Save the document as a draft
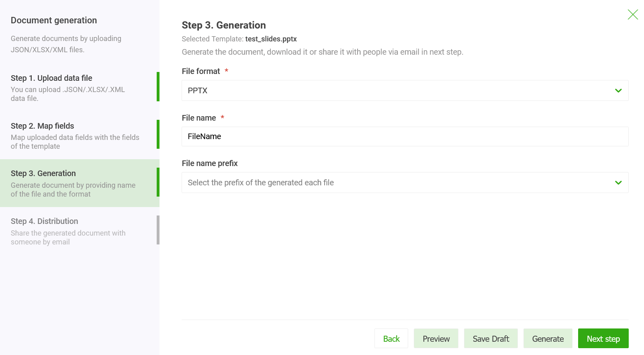Screen dimensions: 644x355 pyautogui.click(x=491, y=339)
